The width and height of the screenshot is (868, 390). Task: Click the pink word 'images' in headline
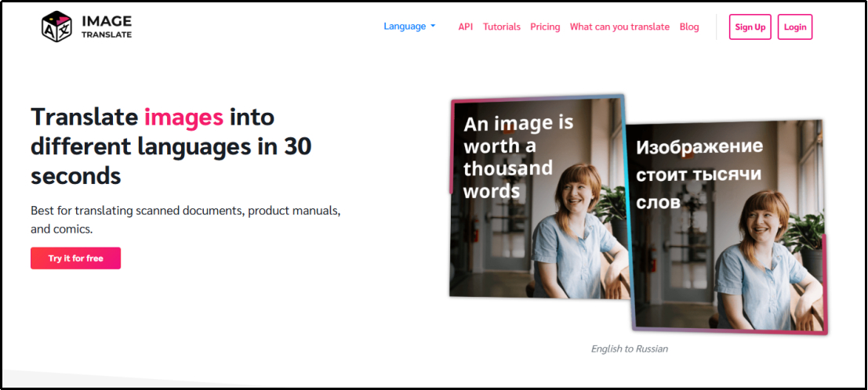point(183,117)
